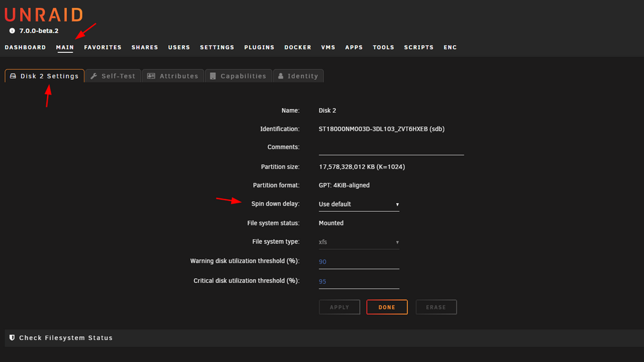Image resolution: width=644 pixels, height=362 pixels.
Task: Open the VMs menu
Action: [x=328, y=47]
